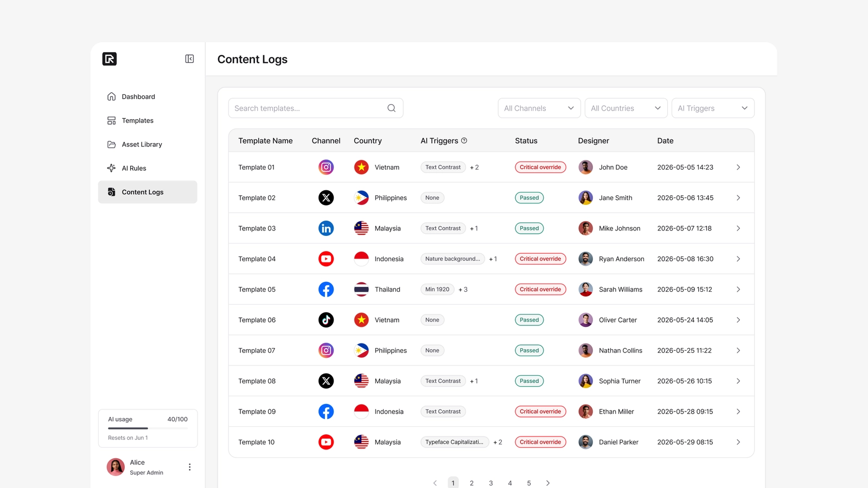The width and height of the screenshot is (868, 488).
Task: Click Malaysia flag in Template 03 row
Action: (x=361, y=228)
